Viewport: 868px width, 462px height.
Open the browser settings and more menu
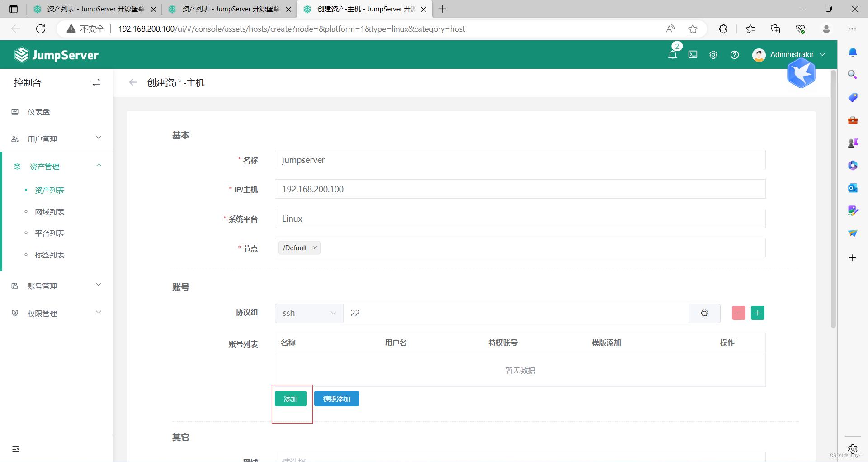point(852,29)
